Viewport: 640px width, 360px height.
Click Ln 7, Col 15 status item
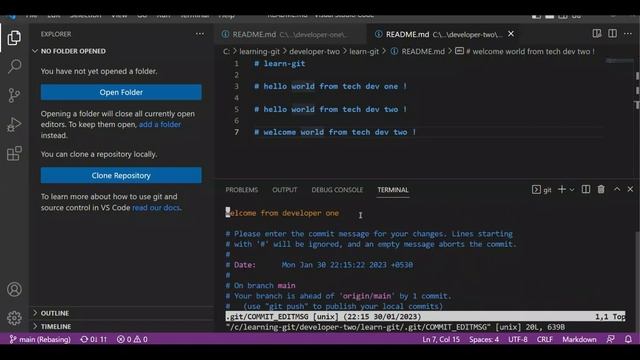click(441, 339)
